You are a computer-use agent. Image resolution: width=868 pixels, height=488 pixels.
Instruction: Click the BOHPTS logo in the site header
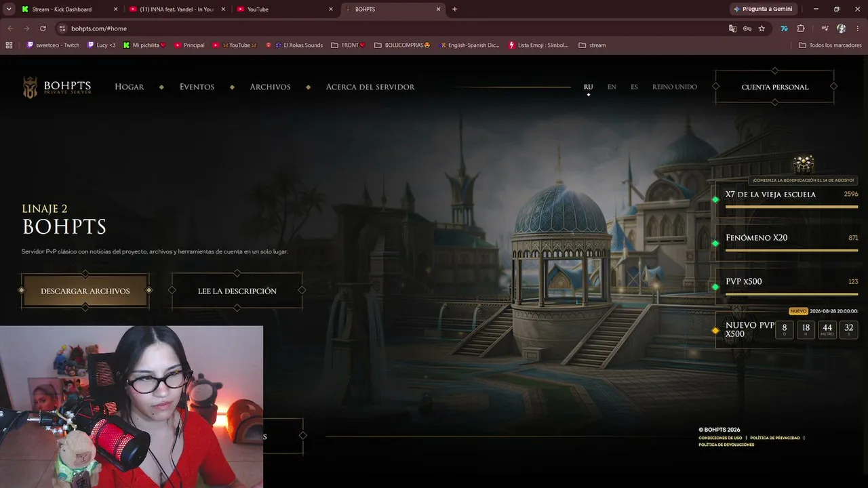(57, 87)
